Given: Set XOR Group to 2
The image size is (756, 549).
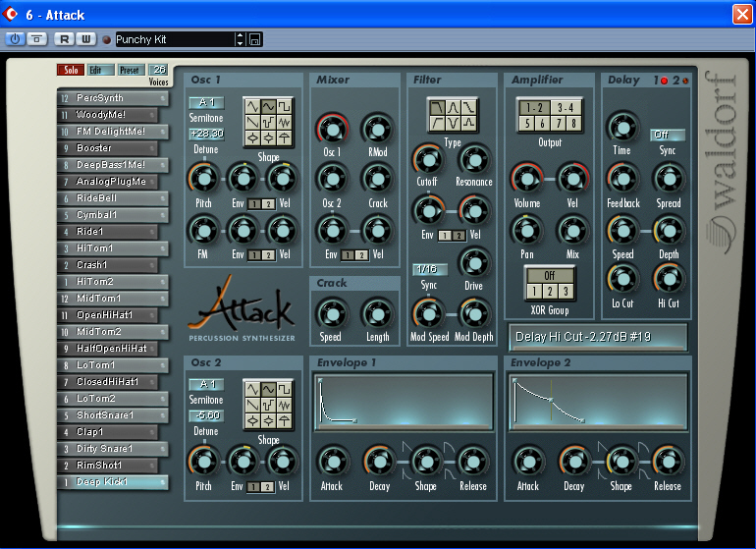Looking at the screenshot, I should pyautogui.click(x=549, y=291).
